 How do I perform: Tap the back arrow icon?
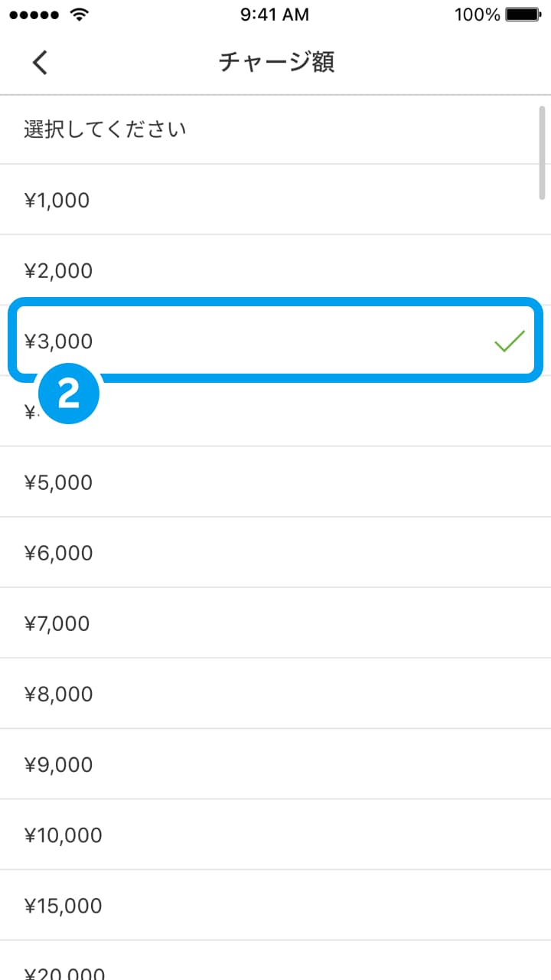40,62
